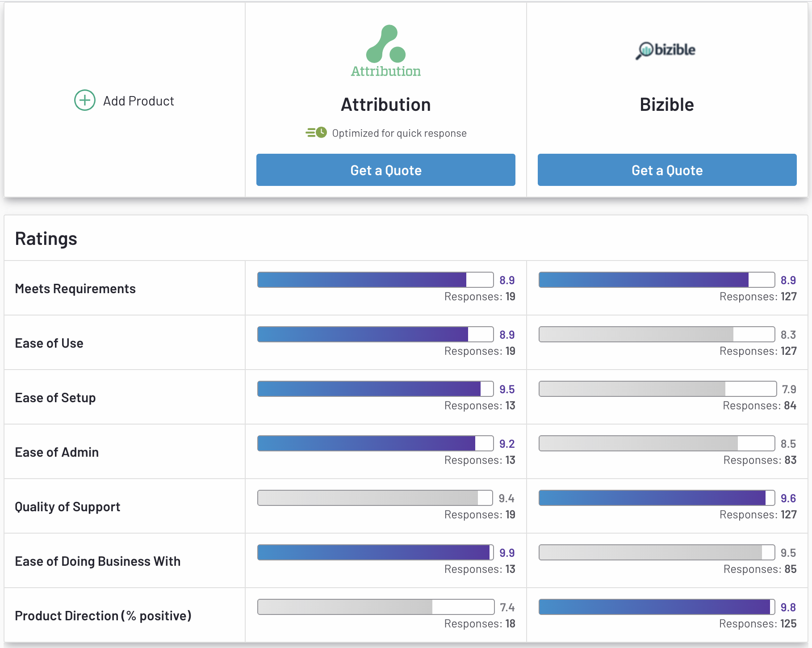Click Attribution's 9.5 Ease of Setup score
This screenshot has height=648, width=812.
(x=507, y=389)
